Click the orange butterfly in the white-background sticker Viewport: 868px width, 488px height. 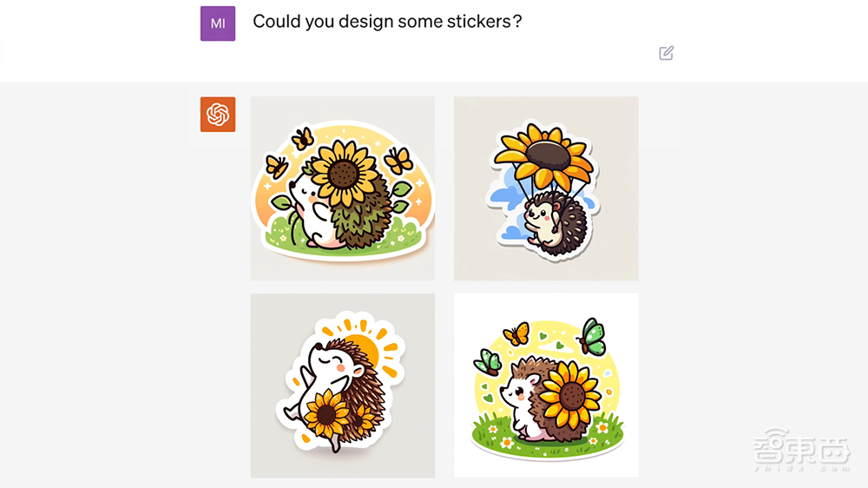[x=516, y=334]
